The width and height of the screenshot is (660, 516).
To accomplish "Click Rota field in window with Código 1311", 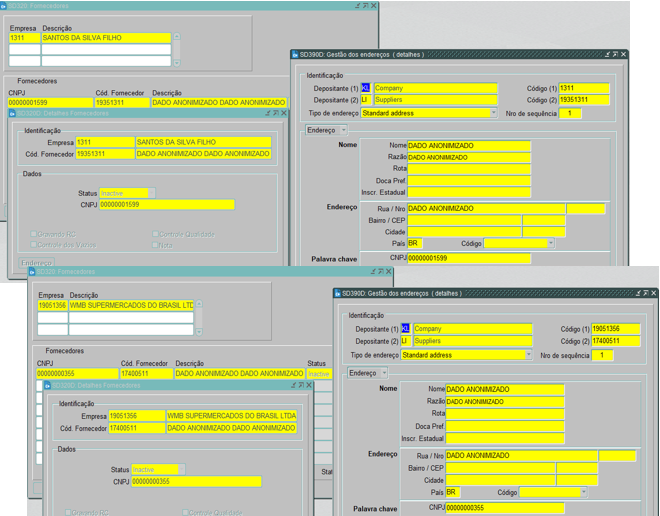I will click(x=469, y=169).
